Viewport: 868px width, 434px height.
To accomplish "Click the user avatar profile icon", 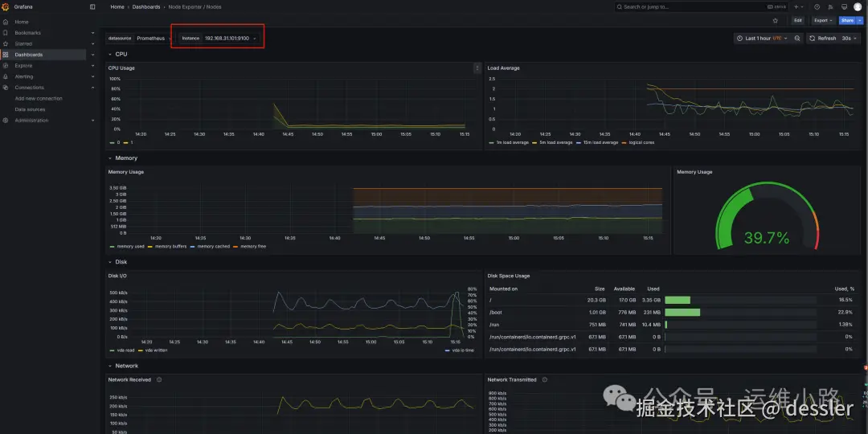I will click(x=858, y=6).
